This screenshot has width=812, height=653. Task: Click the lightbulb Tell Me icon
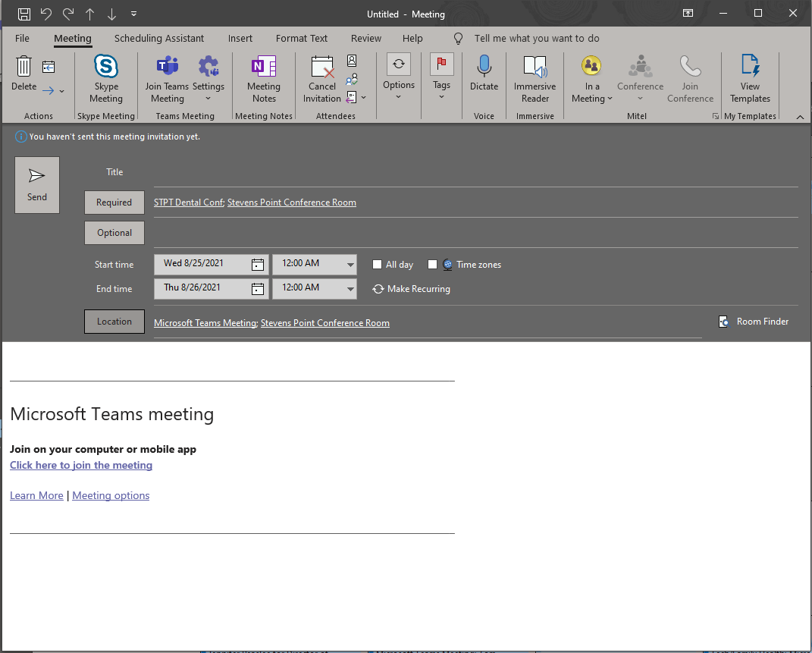point(458,39)
